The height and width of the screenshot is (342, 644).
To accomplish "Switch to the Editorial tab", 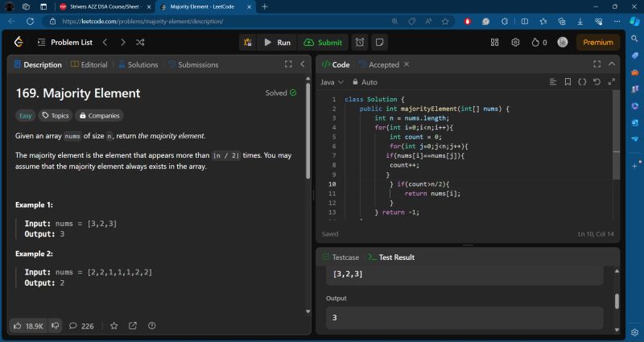I will [89, 64].
